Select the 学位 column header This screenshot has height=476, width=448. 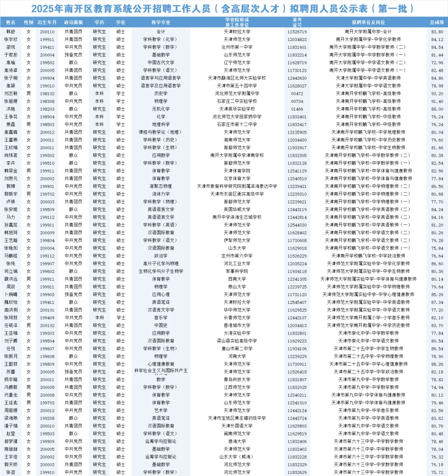[x=121, y=22]
